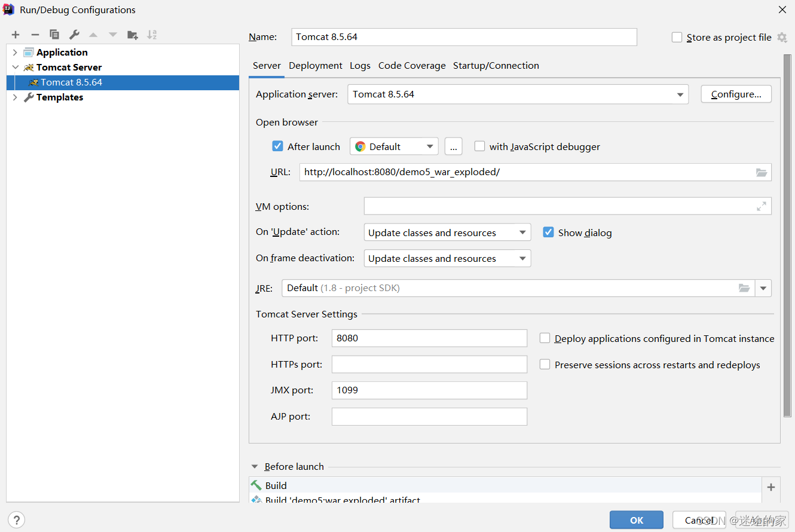Browse folder icon in the URL field
This screenshot has width=795, height=532.
[x=761, y=172]
